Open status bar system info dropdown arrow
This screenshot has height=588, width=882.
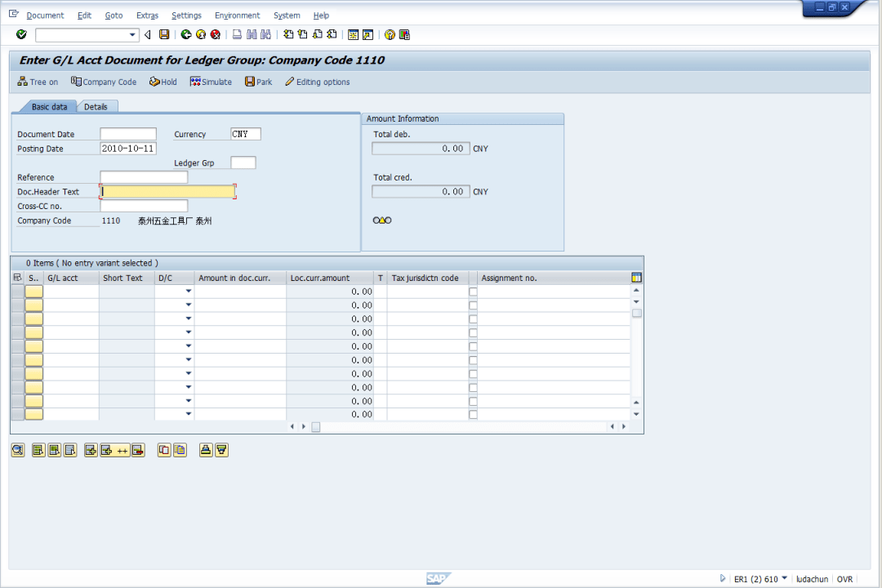[x=785, y=578]
